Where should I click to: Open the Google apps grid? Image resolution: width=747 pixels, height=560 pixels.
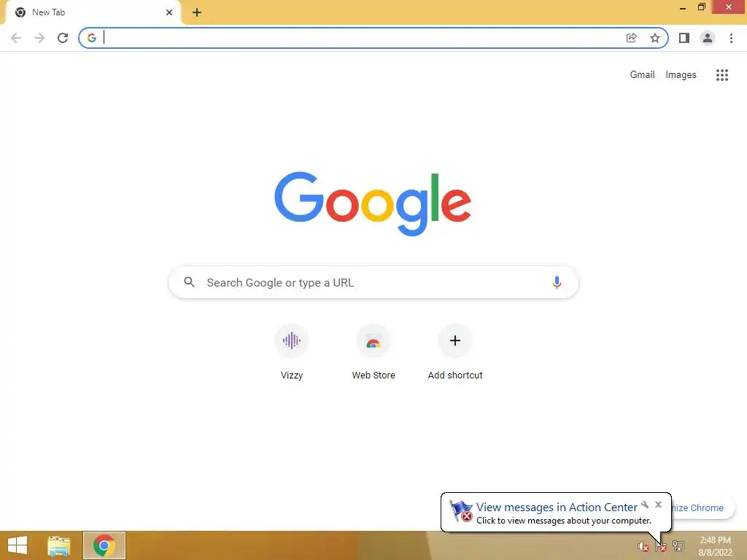tap(722, 75)
